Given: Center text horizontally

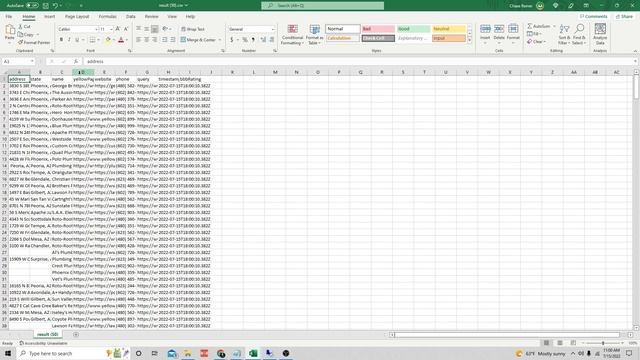Looking at the screenshot, I should [147, 40].
